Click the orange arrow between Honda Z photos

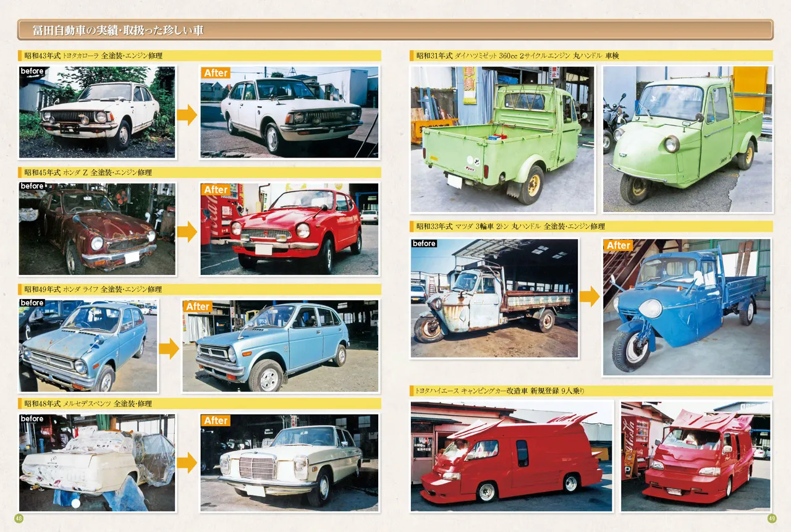coord(187,231)
